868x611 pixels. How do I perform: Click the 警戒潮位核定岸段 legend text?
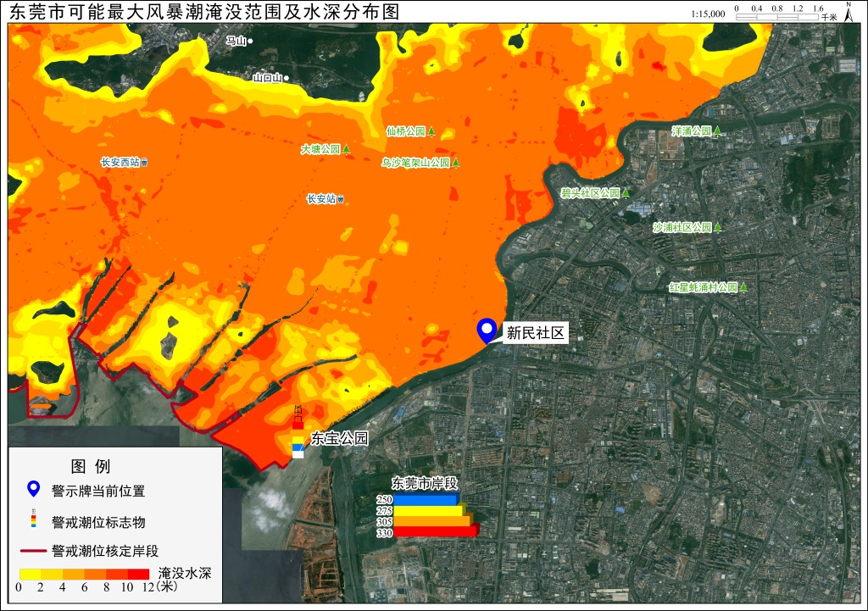point(105,551)
